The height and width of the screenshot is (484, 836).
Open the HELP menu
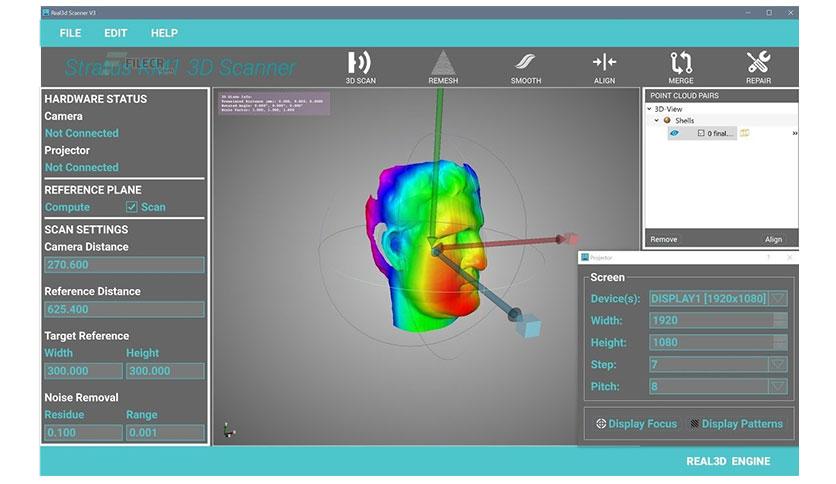tap(164, 33)
